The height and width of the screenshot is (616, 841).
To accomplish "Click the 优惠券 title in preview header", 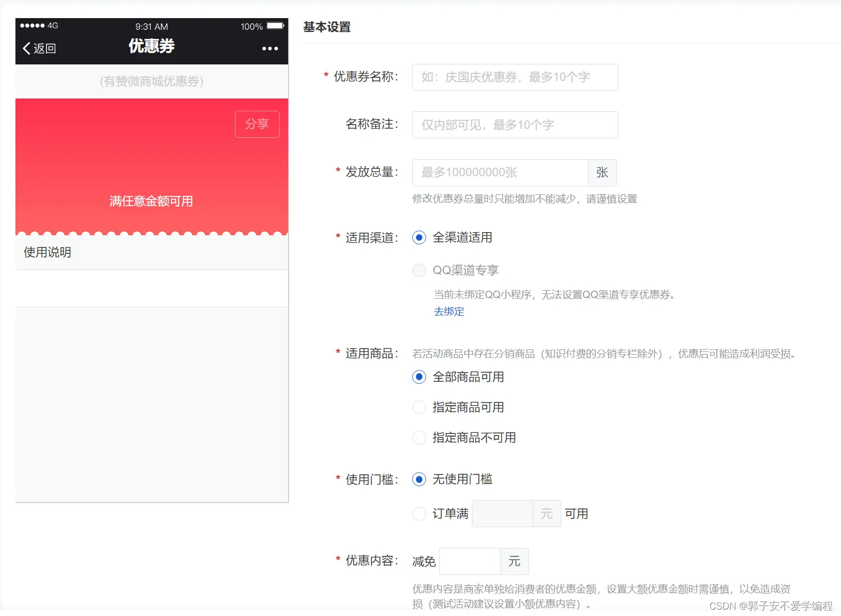I will pos(151,46).
